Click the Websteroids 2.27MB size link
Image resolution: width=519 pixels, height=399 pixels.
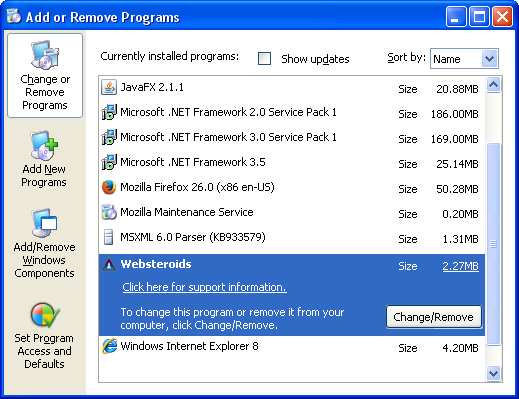[x=460, y=266]
